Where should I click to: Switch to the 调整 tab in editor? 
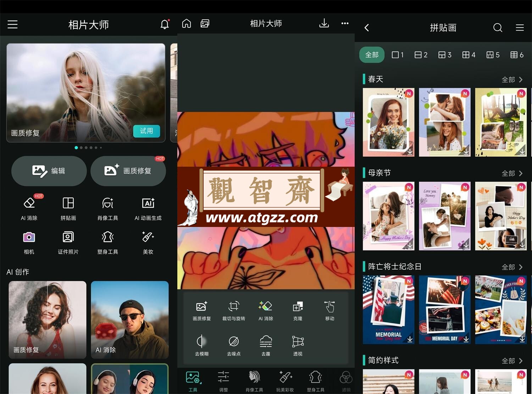223,381
